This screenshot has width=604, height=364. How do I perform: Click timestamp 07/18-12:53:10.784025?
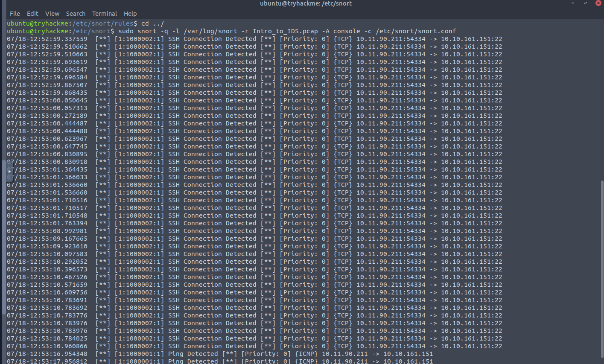[47, 338]
